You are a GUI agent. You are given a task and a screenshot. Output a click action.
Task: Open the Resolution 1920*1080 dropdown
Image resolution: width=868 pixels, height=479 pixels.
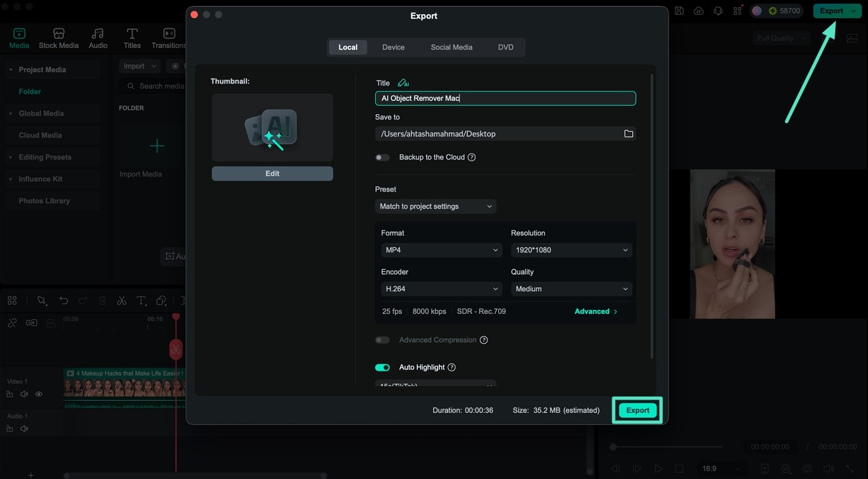point(571,249)
